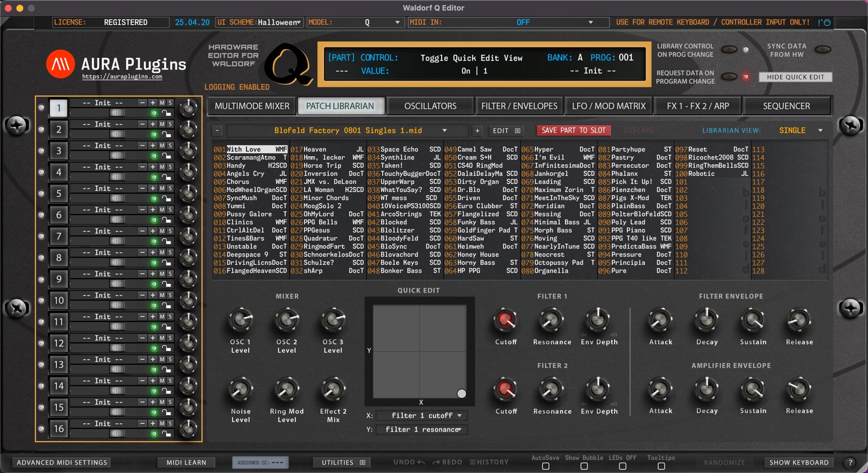This screenshot has width=868, height=473.
Task: Click the Noise Level knob
Action: click(241, 389)
